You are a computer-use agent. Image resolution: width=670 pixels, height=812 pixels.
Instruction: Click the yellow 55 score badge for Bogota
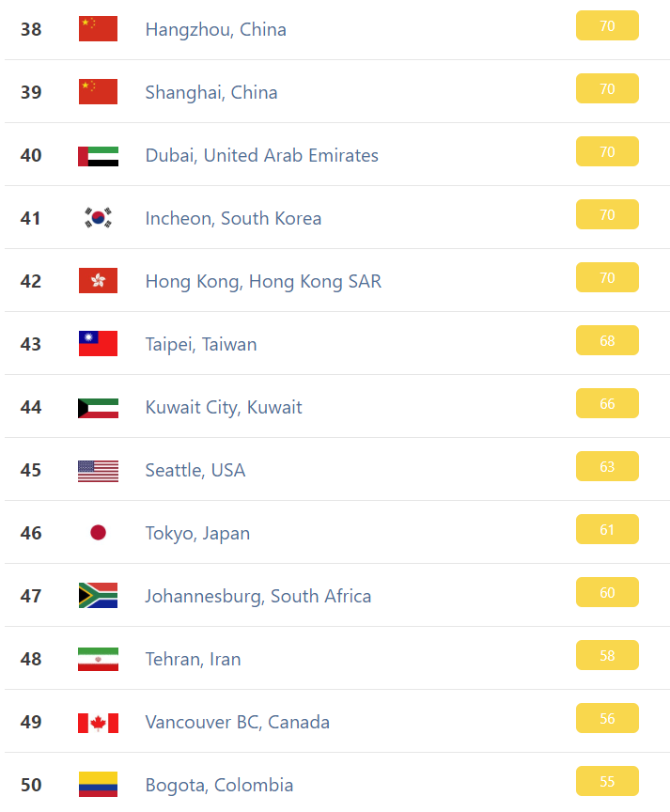click(x=607, y=781)
